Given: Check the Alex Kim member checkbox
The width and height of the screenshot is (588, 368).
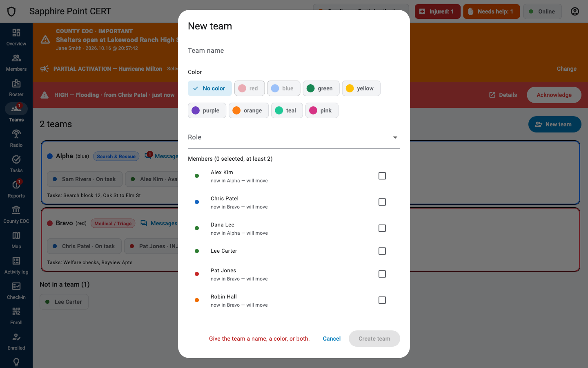Looking at the screenshot, I should (382, 176).
